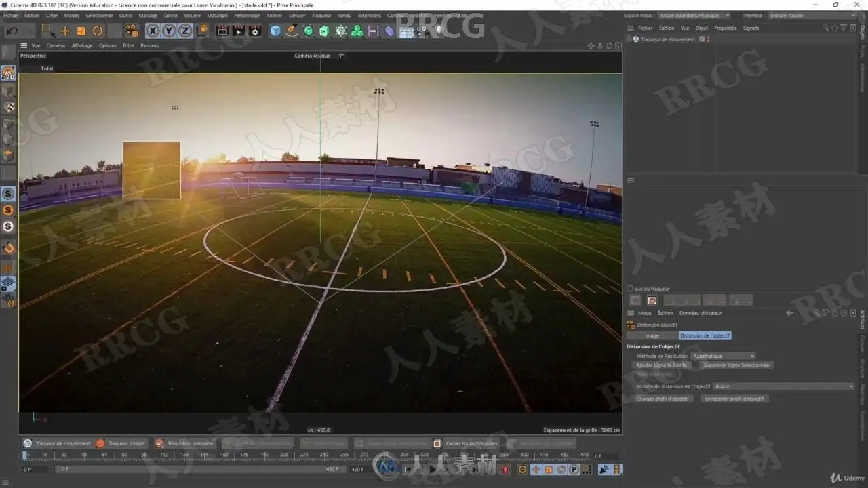Open the Méthode de Résolution dropdown
This screenshot has height=488, width=868.
click(723, 356)
